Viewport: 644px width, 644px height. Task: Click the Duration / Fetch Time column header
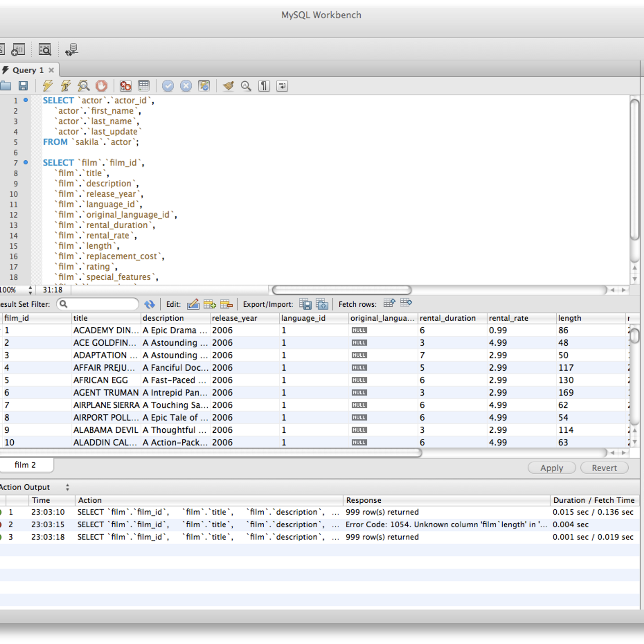[594, 500]
